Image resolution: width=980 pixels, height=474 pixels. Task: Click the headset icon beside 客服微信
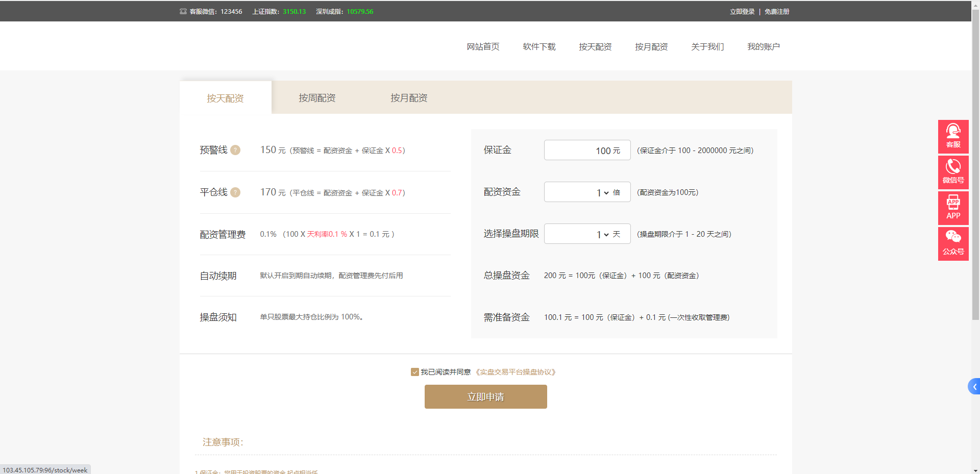pos(183,11)
